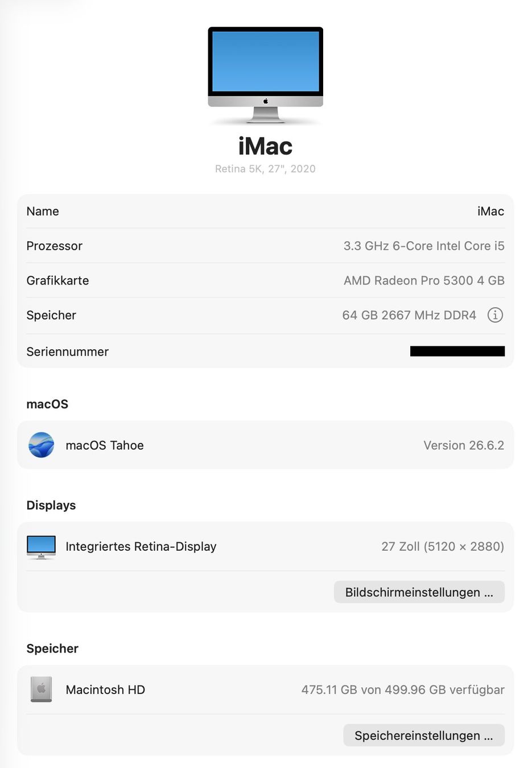Click the Displays section heading
Viewport: 532px width, 768px height.
coord(51,505)
